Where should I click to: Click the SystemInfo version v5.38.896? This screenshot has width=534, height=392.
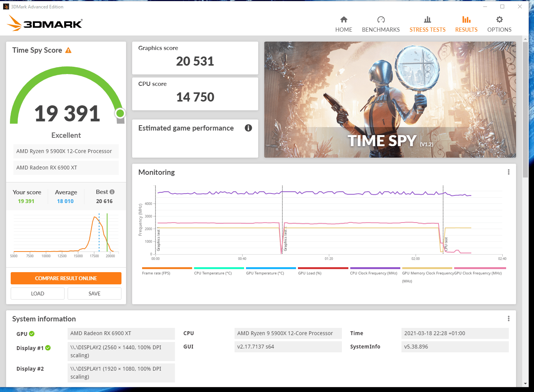click(x=455, y=347)
